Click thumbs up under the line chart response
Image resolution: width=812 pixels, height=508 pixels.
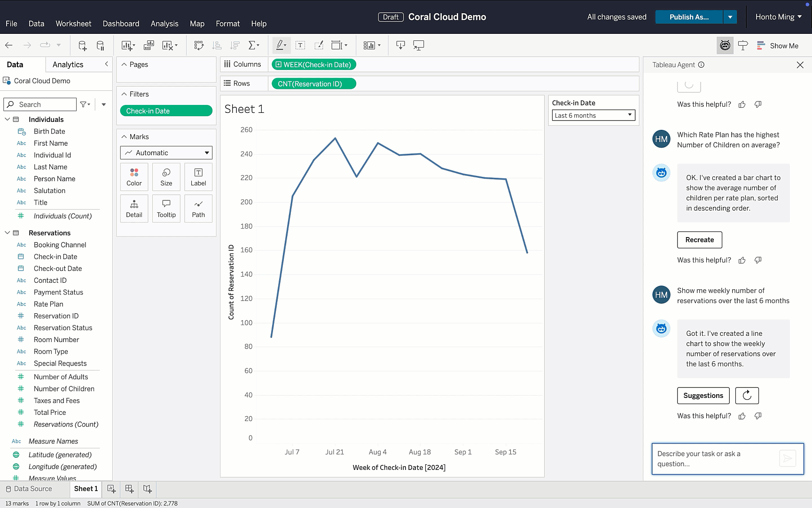(x=742, y=416)
